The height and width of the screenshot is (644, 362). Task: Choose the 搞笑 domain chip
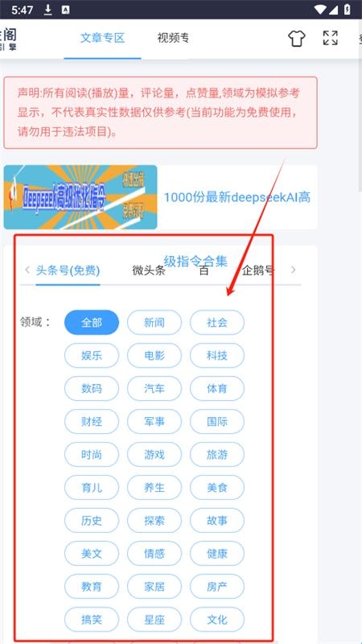click(x=92, y=620)
